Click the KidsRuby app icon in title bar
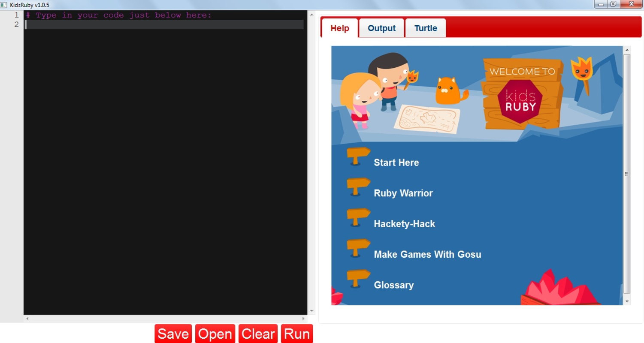 pos(4,5)
